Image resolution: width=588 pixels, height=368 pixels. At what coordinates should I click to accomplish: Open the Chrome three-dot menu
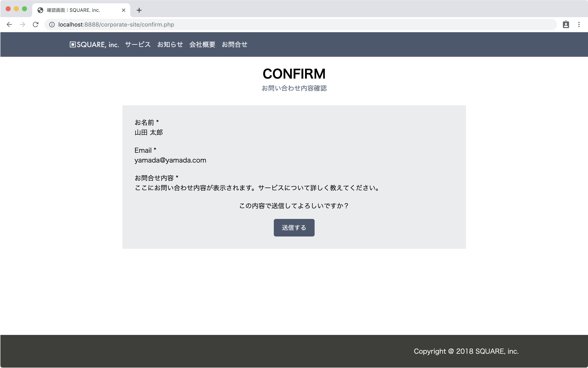pyautogui.click(x=579, y=24)
